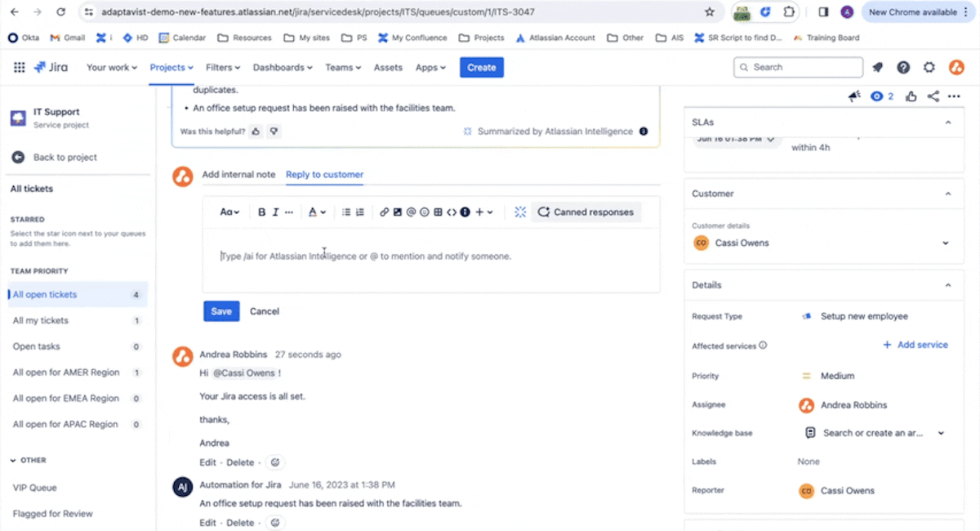The width and height of the screenshot is (980, 531).
Task: Add reaction to Andrea Robbins comment
Action: click(275, 462)
